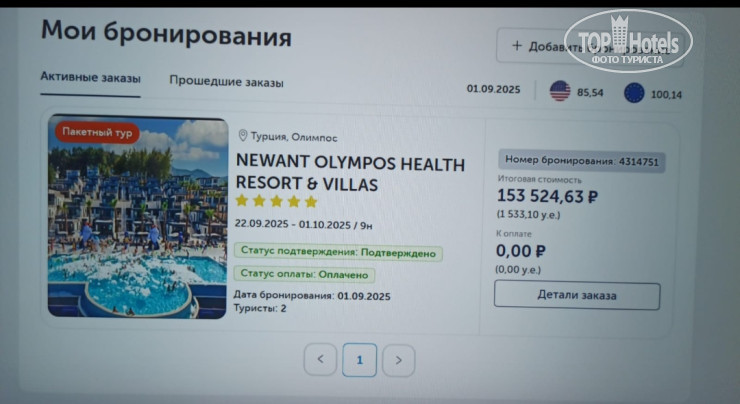This screenshot has height=404, width=740.
Task: Click the first yellow rating star
Action: pos(242,201)
